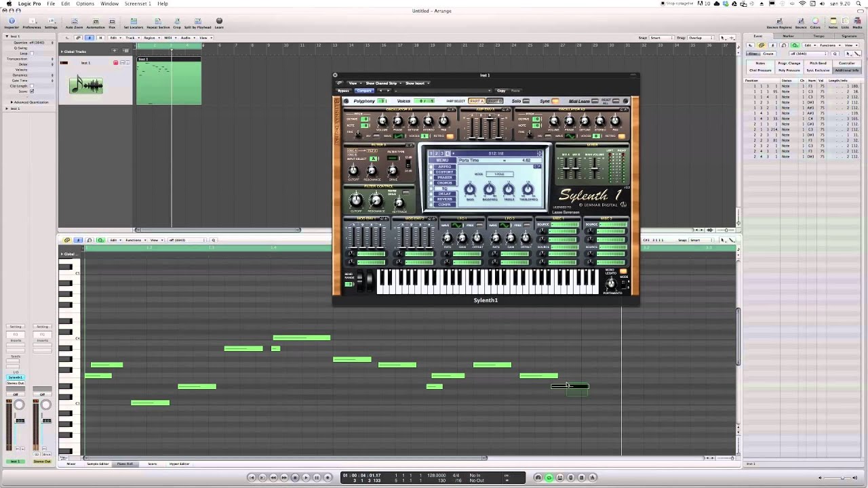Open Preferences in the toolbar
The width and height of the screenshot is (868, 488).
(x=32, y=23)
